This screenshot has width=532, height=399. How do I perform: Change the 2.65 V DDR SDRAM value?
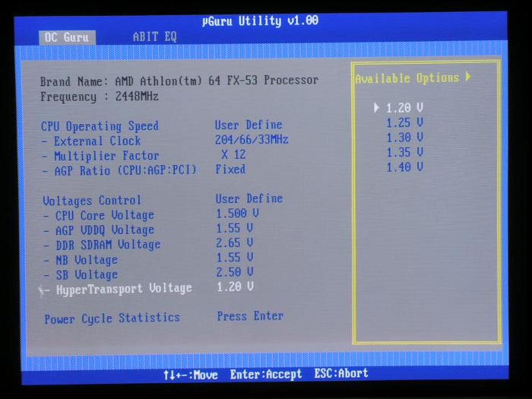[234, 242]
